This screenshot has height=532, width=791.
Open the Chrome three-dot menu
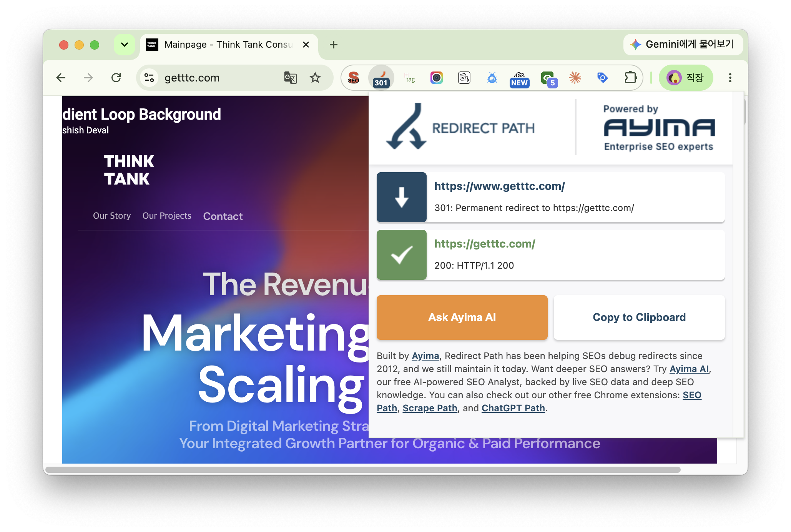point(730,78)
